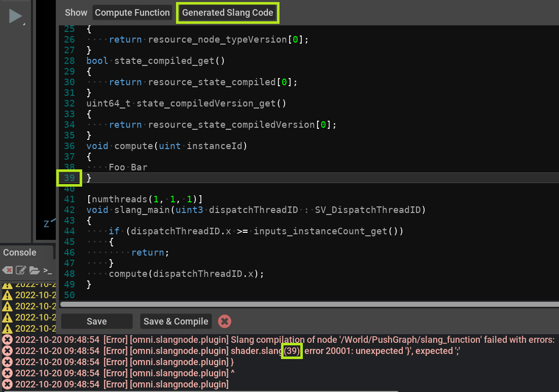Click the first warning triangle icon in console
Viewport: 559px width, 392px height.
pyautogui.click(x=7, y=284)
